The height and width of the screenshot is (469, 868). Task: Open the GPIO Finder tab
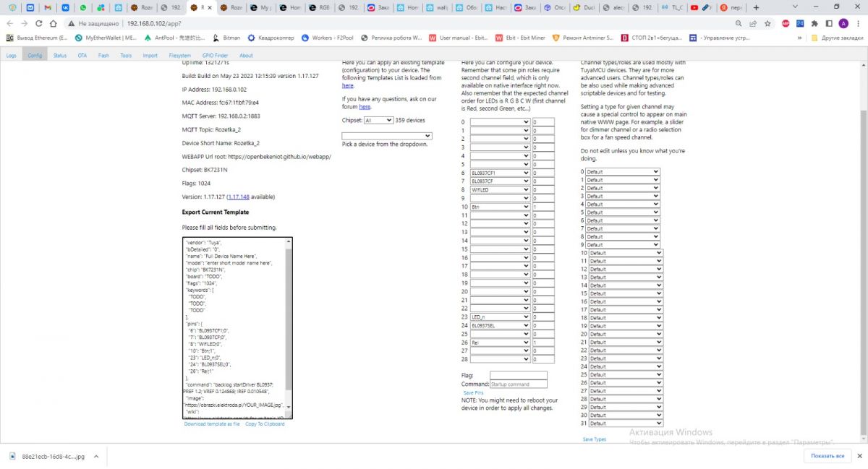pos(215,55)
